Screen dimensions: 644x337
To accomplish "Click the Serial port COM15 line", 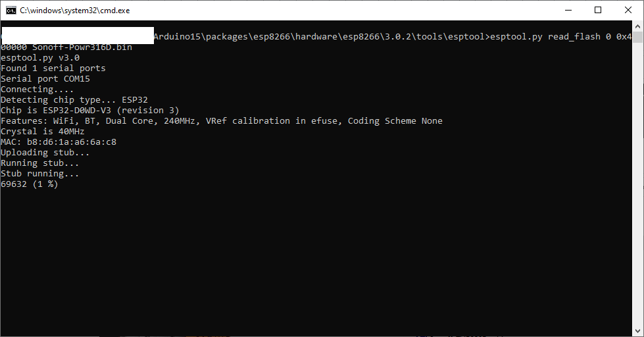I will (x=45, y=79).
